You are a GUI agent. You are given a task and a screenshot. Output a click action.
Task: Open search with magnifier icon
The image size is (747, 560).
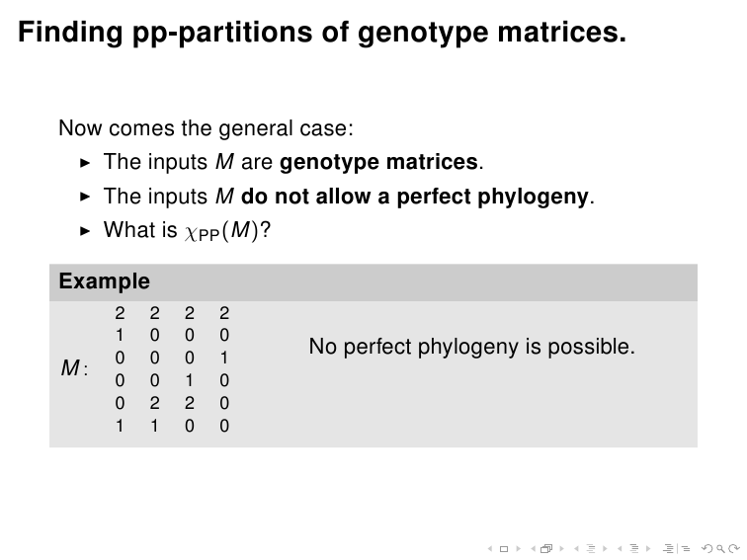pyautogui.click(x=721, y=549)
